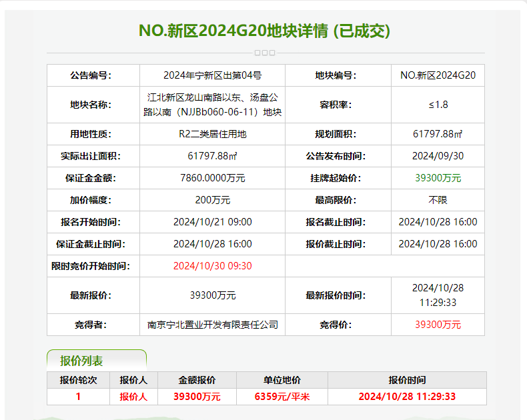The image size is (527, 420).
Task: Select the 报名开始时间 value 2024/10/21 09:00
Action: point(212,222)
